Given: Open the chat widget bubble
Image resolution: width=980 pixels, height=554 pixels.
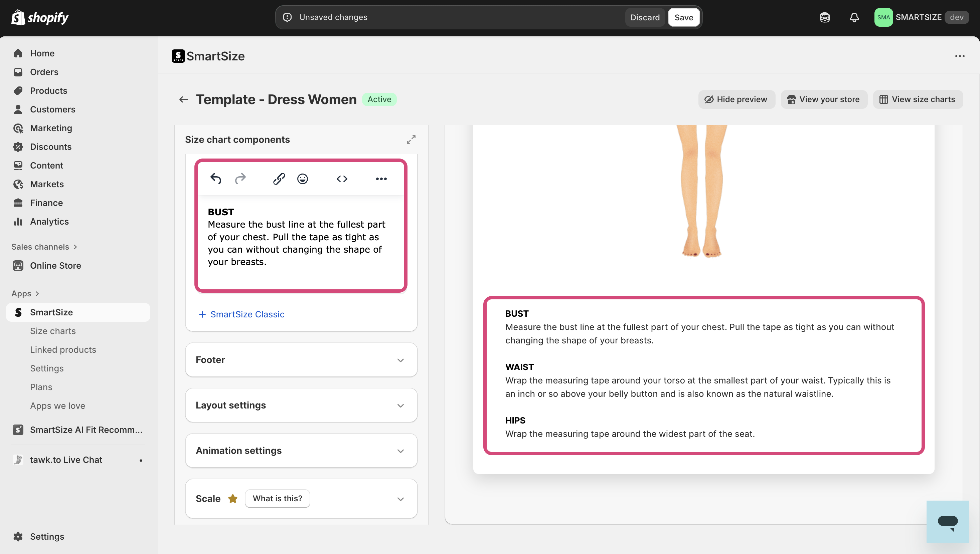Looking at the screenshot, I should pos(947,521).
